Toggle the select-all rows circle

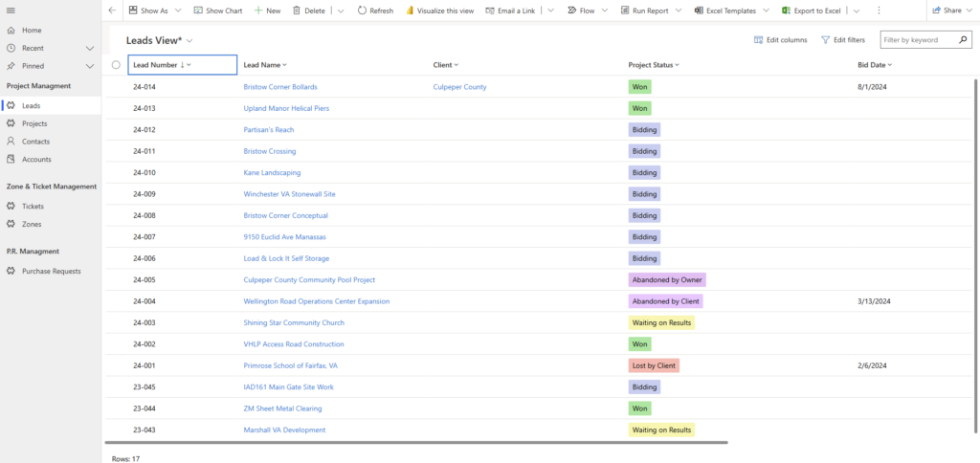tap(116, 65)
